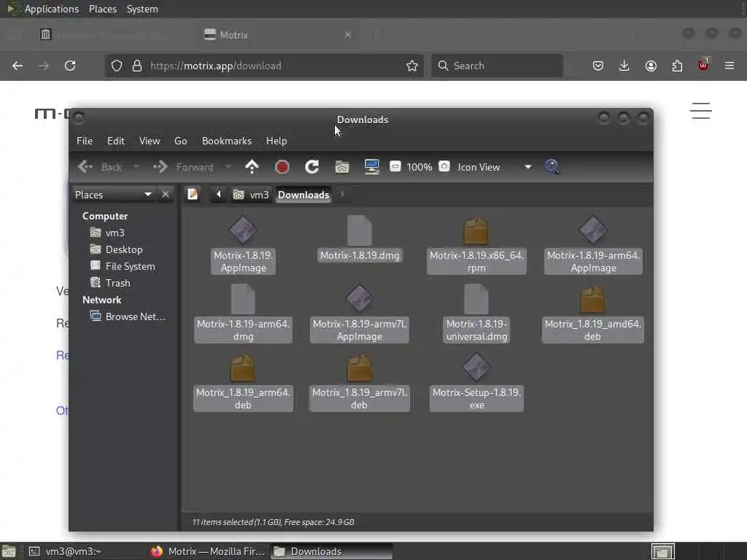Zoom out with the minus icon
This screenshot has height=560, width=747.
395,166
